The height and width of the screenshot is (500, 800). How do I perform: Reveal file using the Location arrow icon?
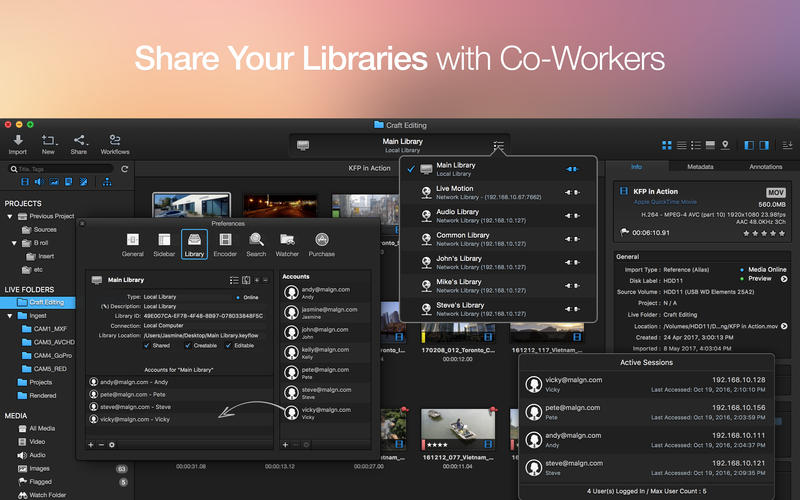tap(784, 326)
